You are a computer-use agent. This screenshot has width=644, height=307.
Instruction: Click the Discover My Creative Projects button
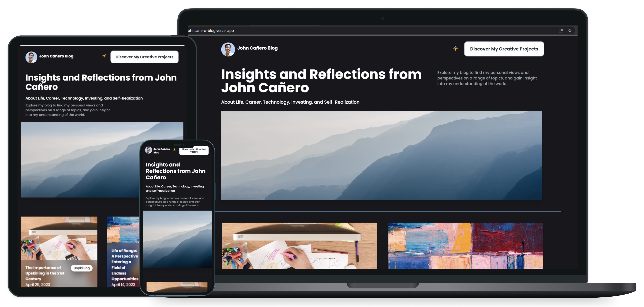pyautogui.click(x=504, y=48)
